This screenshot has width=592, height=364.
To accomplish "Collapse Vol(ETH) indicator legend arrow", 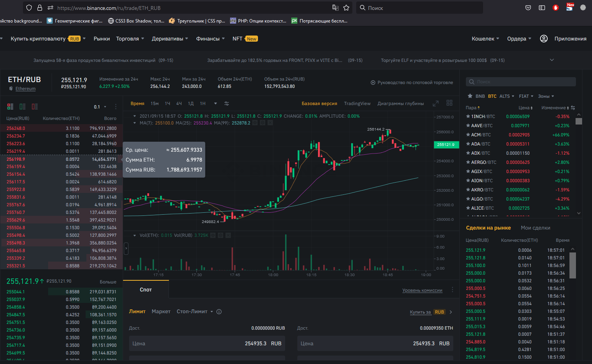I will (135, 235).
